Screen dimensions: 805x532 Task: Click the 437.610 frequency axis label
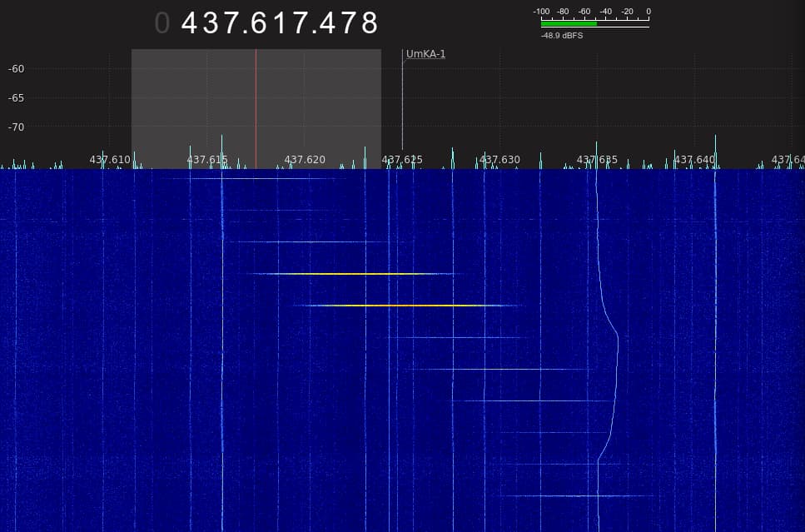pyautogui.click(x=110, y=160)
